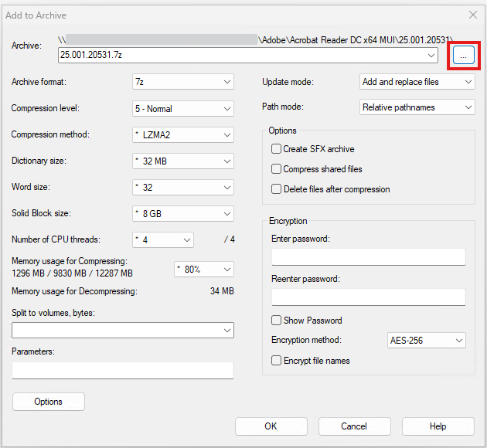Enable the Show Password checkbox

point(276,321)
